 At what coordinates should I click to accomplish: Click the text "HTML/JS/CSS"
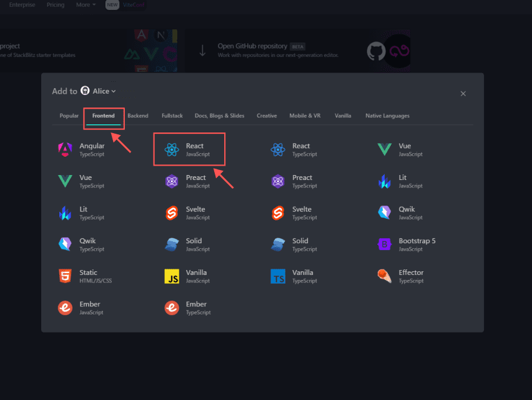pyautogui.click(x=96, y=281)
